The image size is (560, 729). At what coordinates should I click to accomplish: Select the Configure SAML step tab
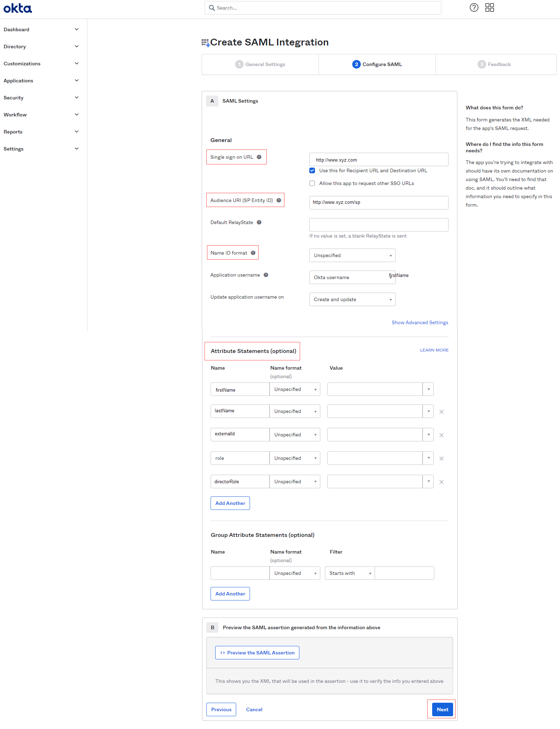377,64
